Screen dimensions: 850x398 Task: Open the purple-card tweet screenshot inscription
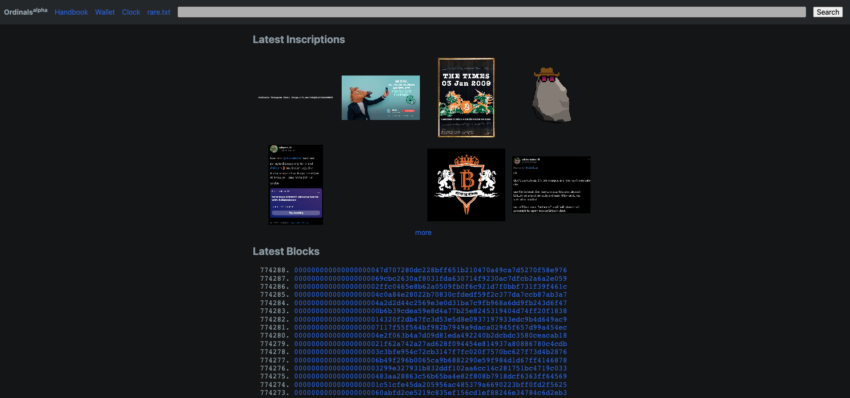pyautogui.click(x=295, y=185)
